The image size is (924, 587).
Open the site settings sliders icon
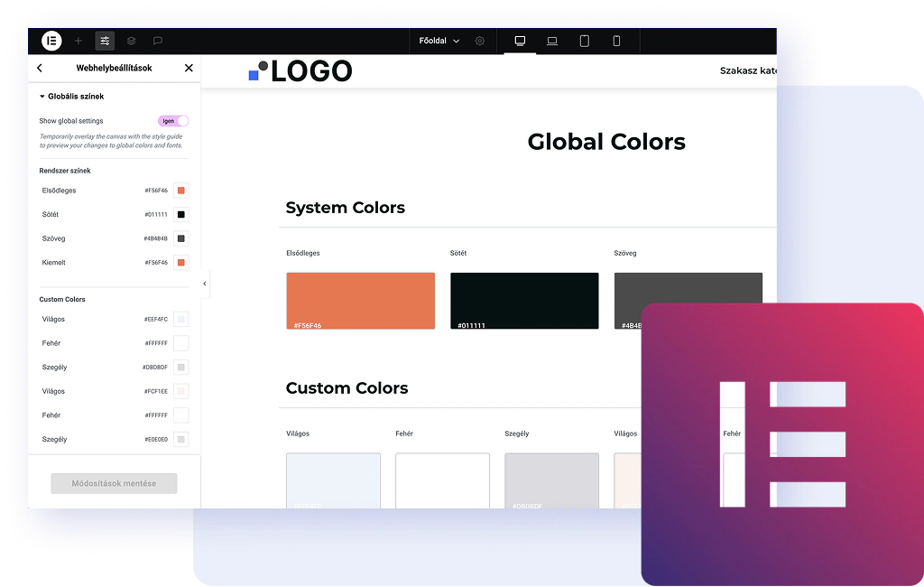click(x=105, y=41)
